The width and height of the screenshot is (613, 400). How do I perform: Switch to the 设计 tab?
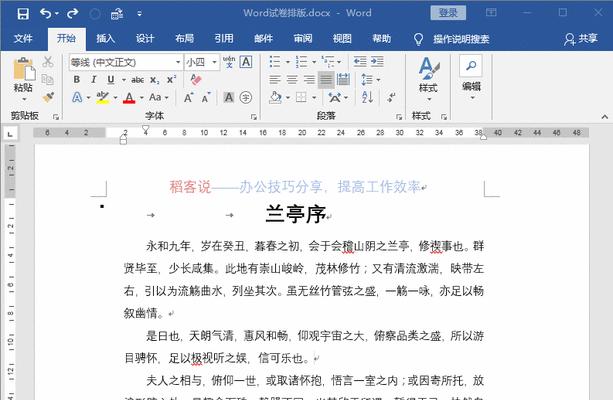tap(145, 39)
